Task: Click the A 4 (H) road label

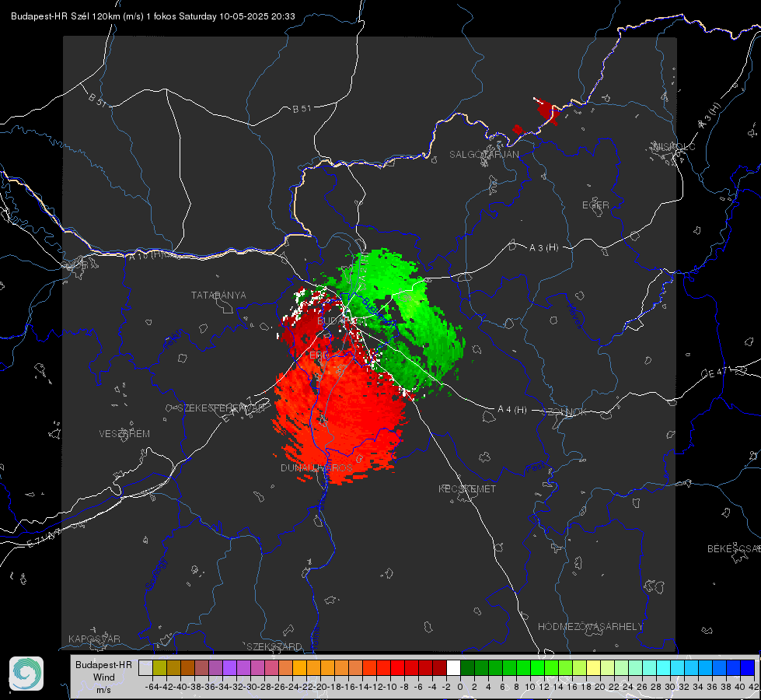Action: [512, 410]
